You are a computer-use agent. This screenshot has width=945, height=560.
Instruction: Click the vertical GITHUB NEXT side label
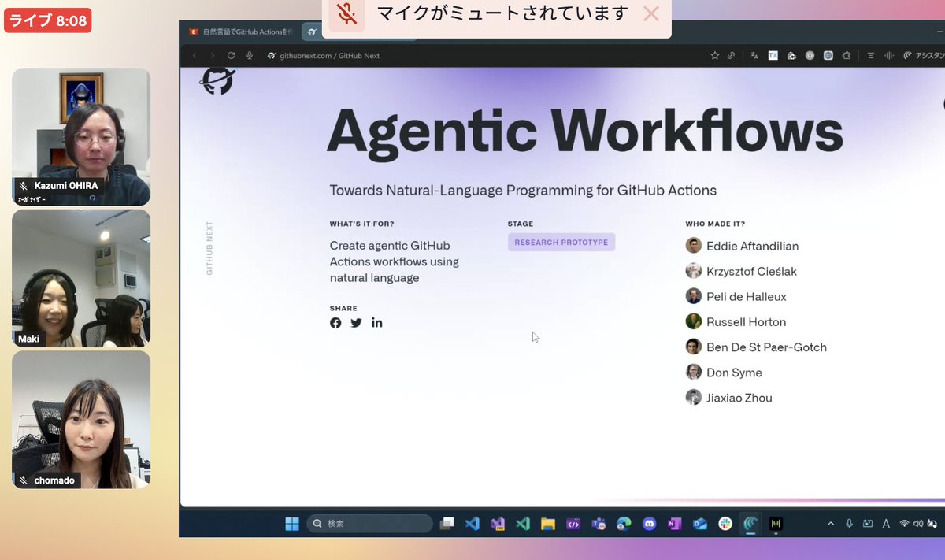209,248
